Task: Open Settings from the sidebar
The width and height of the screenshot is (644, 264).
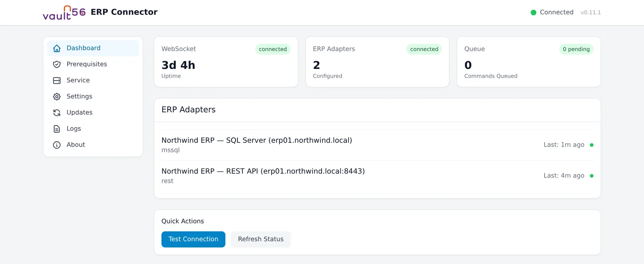Action: (93, 97)
